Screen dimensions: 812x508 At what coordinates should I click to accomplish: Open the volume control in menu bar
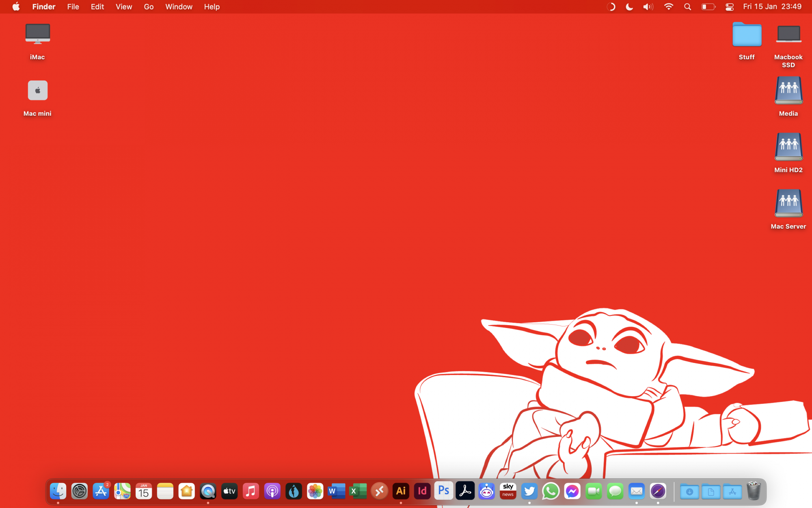coord(648,7)
